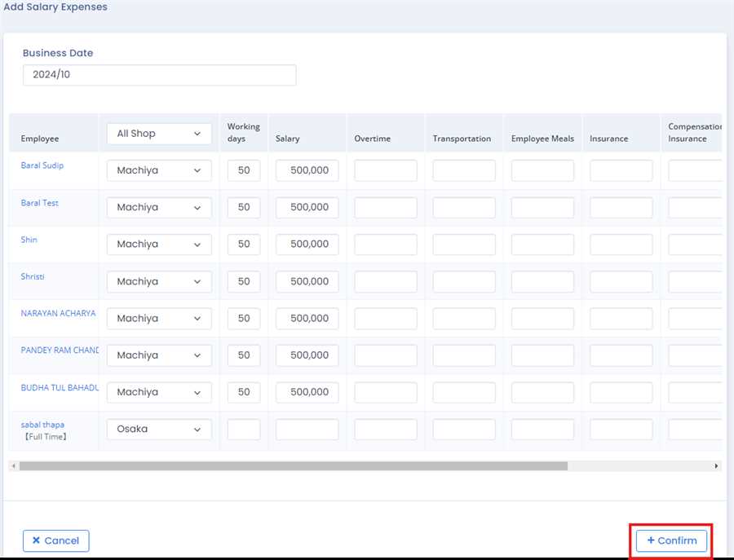Click Overtime field for Baral Sudip

[386, 170]
